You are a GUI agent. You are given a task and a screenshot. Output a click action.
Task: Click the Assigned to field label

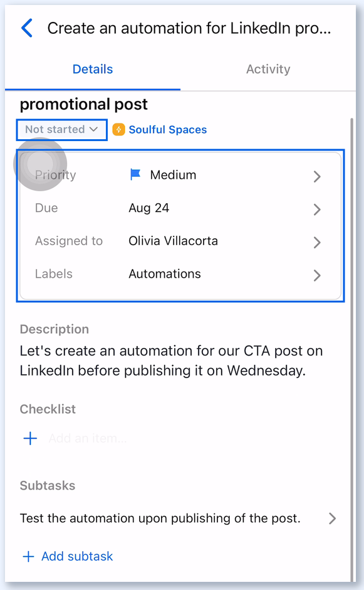[x=69, y=241]
